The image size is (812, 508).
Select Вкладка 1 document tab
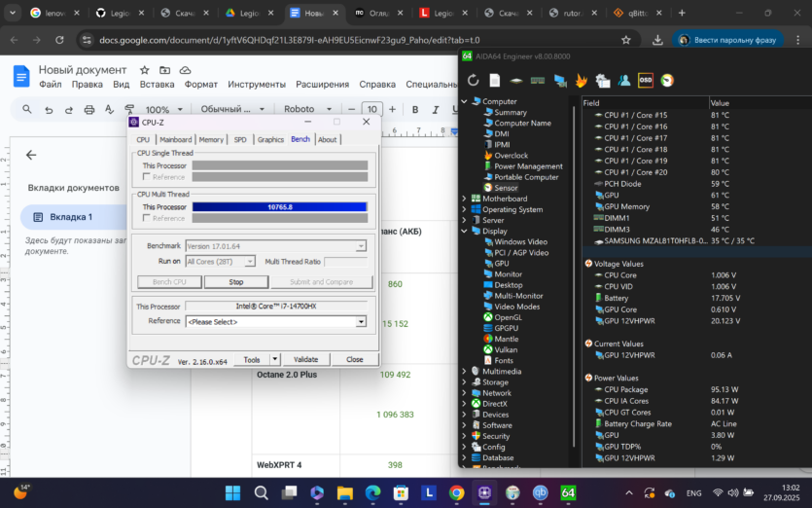(73, 217)
